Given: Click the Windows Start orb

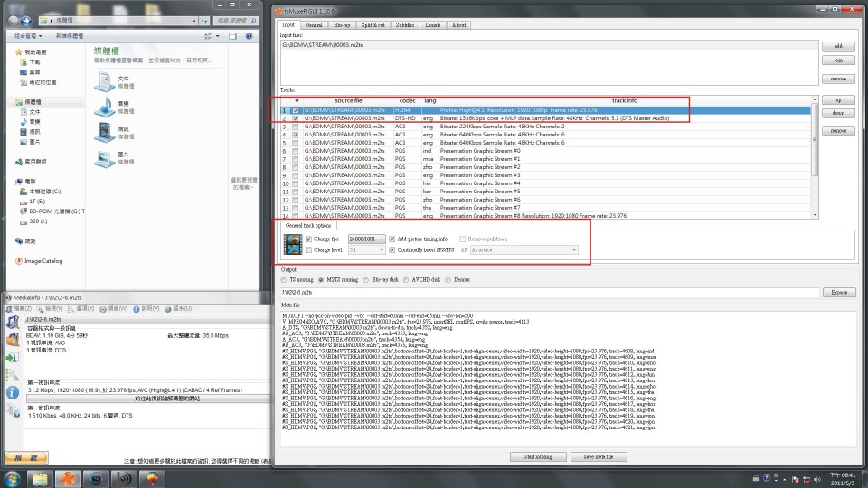Looking at the screenshot, I should pos(13,478).
